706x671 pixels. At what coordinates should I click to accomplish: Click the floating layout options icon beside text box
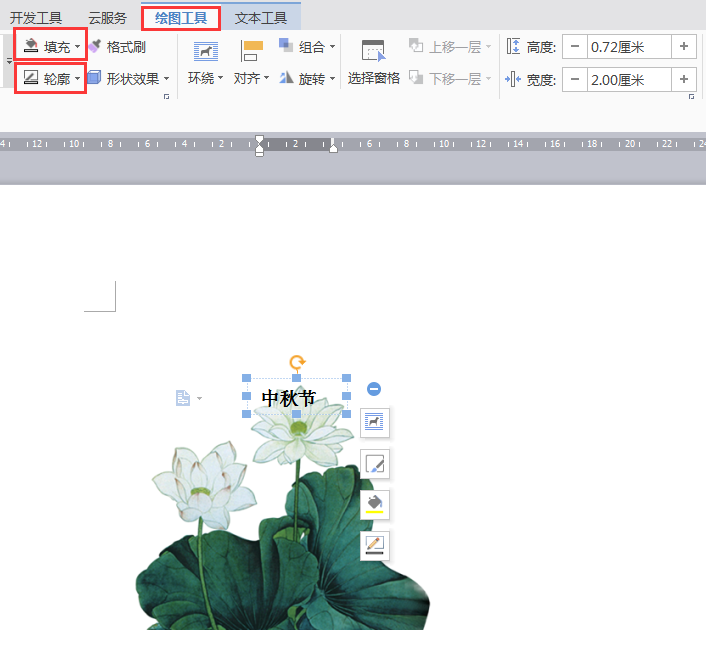click(x=375, y=423)
